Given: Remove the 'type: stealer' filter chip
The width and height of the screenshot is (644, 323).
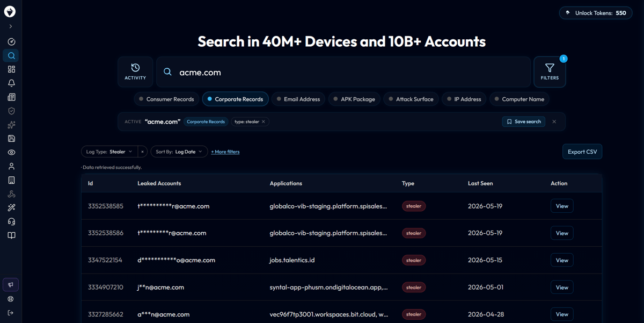Looking at the screenshot, I should [x=264, y=122].
